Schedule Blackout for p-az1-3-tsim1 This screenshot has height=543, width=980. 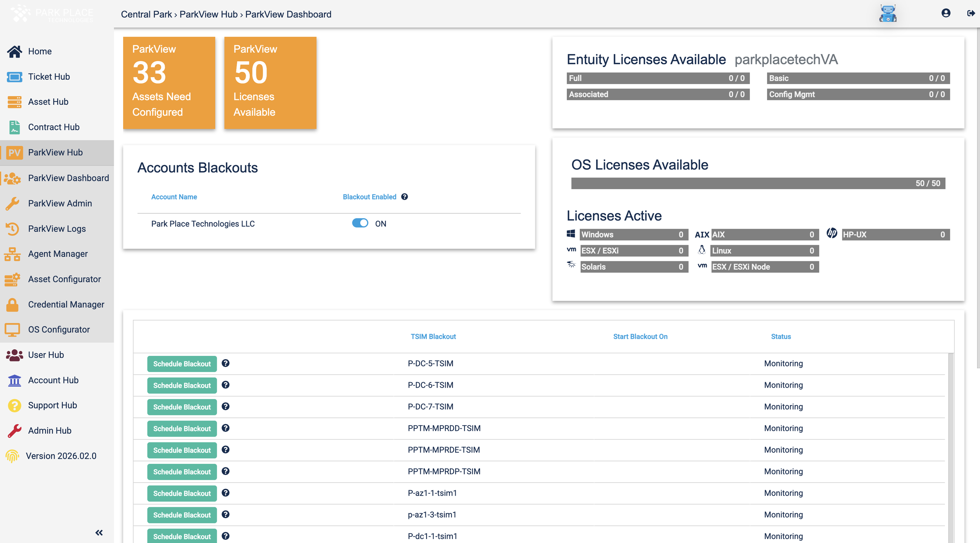[x=182, y=515]
